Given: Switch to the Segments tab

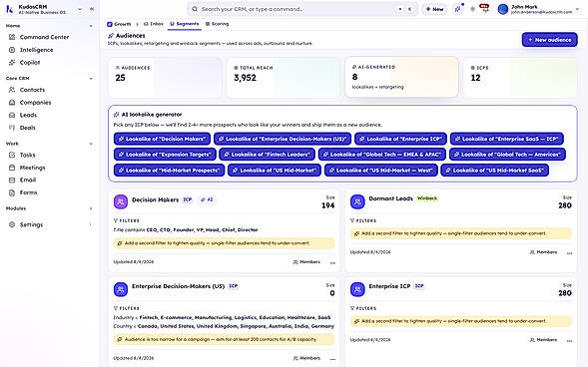Looking at the screenshot, I should click(x=184, y=24).
